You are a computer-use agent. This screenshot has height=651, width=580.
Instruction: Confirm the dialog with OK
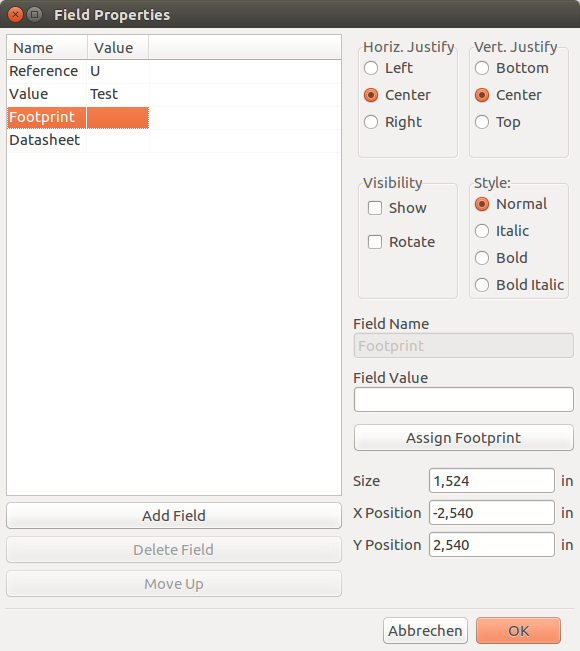(518, 631)
